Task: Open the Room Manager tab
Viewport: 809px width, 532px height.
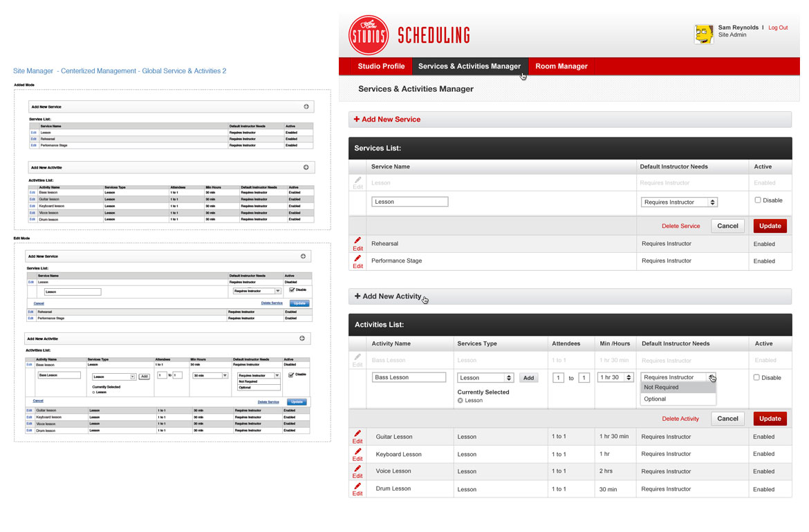Action: click(561, 66)
